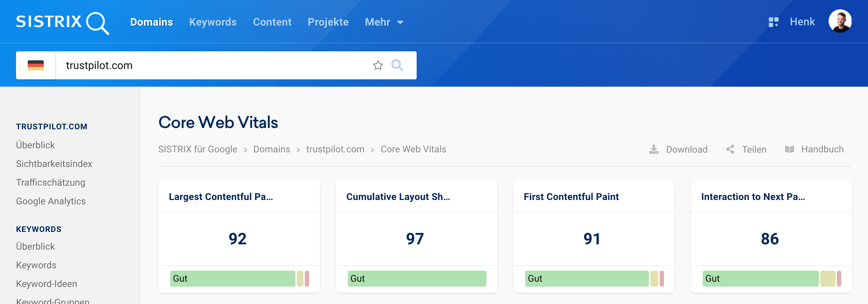Click the trustpilot.com breadcrumb link

coord(335,149)
